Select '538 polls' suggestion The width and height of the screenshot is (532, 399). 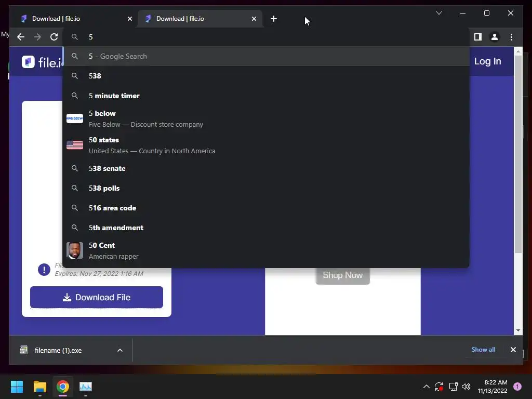(266, 188)
